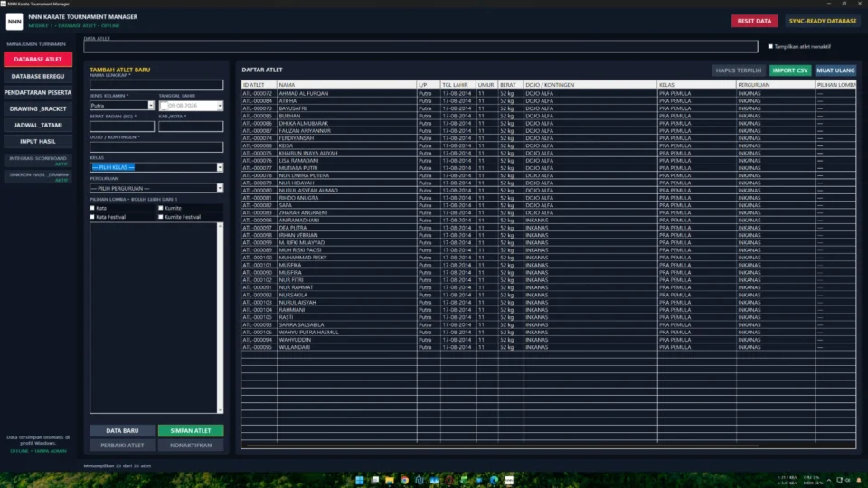Select the row WAHYU PUTRA HASMUL
Viewport: 868px width, 488px height.
pos(548,332)
